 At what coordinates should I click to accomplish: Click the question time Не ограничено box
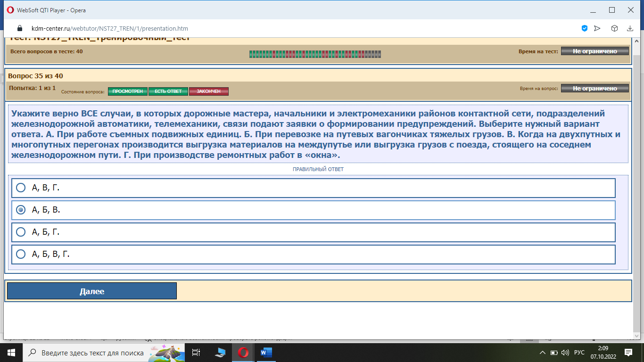tap(595, 88)
